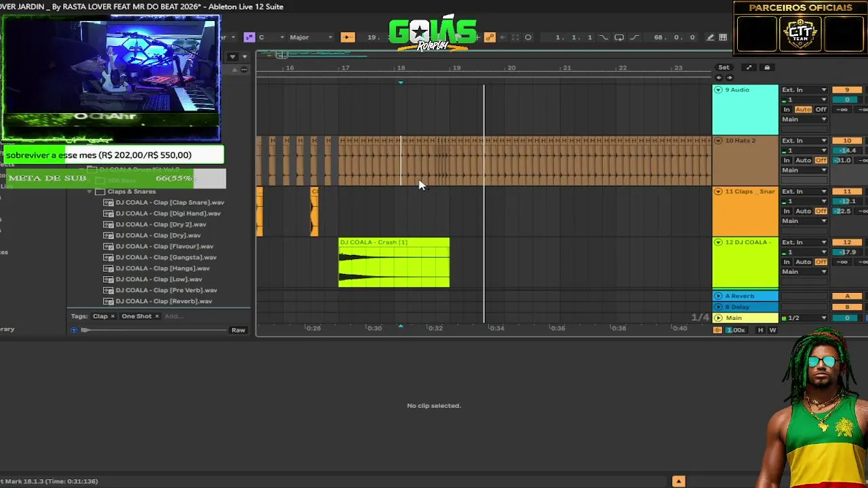Click the Claps & Snares folder icon
The height and width of the screenshot is (488, 868).
point(100,191)
